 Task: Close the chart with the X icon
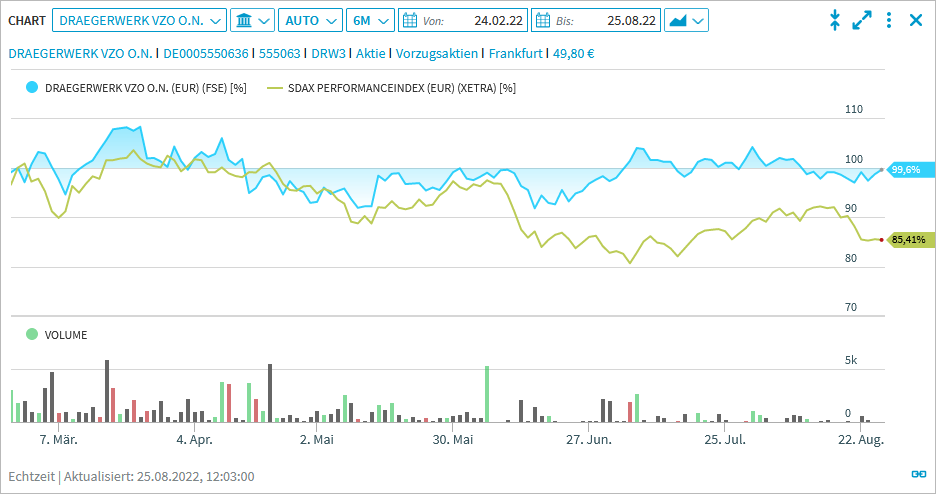(x=915, y=20)
